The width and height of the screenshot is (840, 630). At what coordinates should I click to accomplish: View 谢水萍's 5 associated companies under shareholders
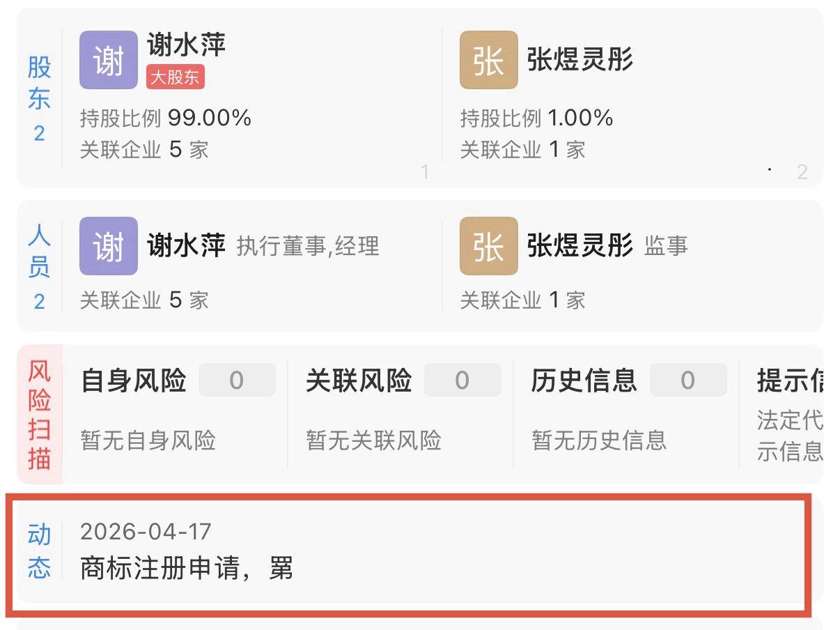click(144, 150)
